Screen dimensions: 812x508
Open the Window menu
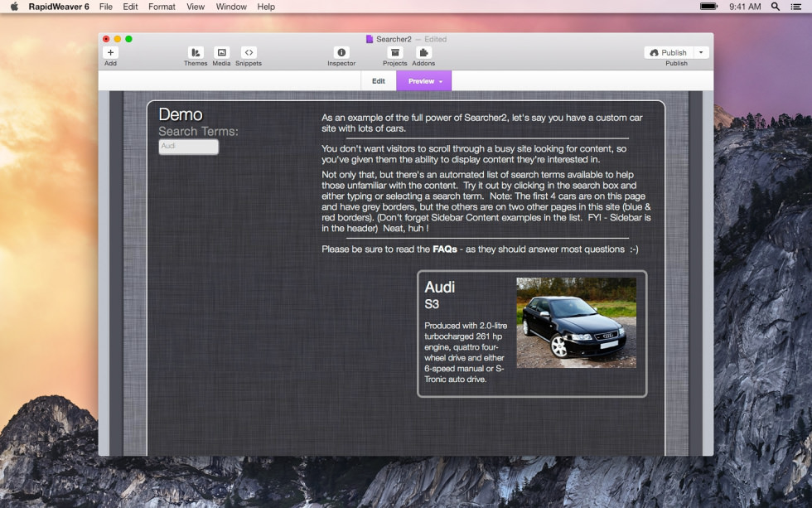231,7
